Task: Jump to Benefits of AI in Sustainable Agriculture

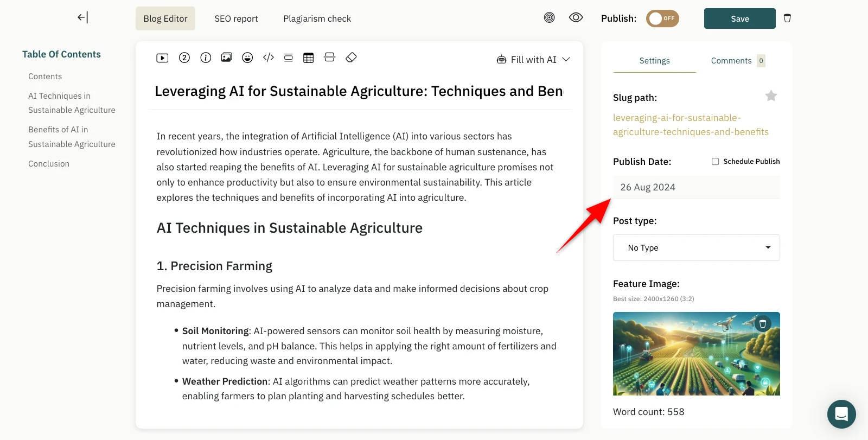Action: pyautogui.click(x=72, y=137)
